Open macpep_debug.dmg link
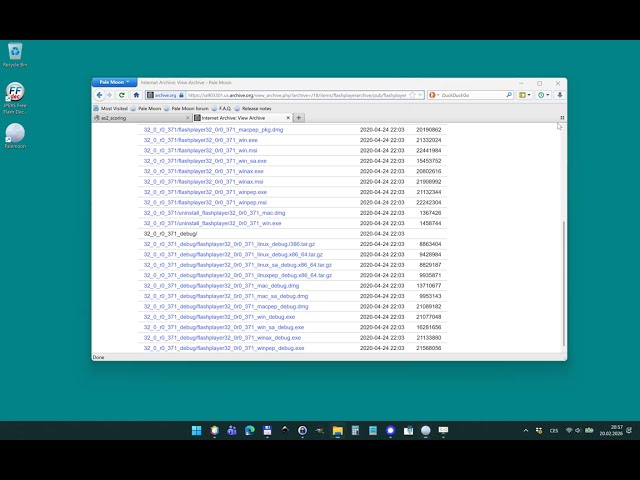 point(226,307)
